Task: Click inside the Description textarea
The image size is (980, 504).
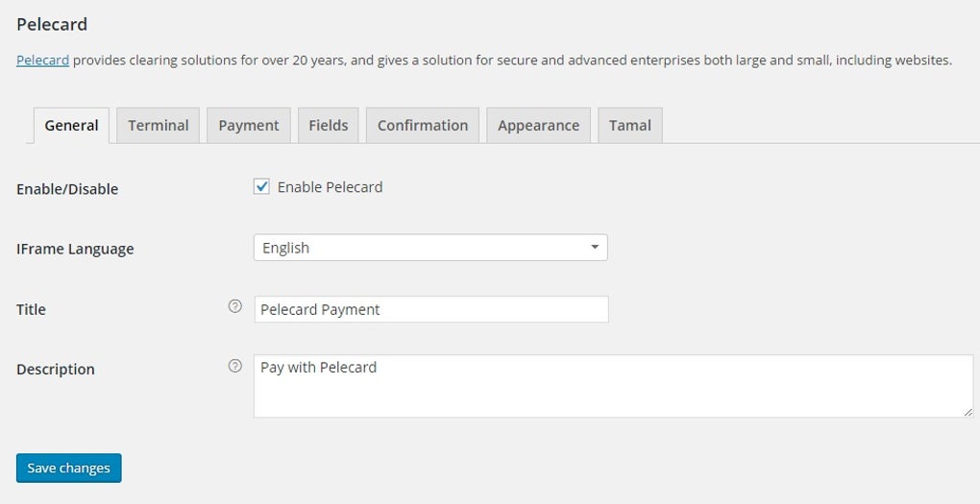Action: pos(613,386)
